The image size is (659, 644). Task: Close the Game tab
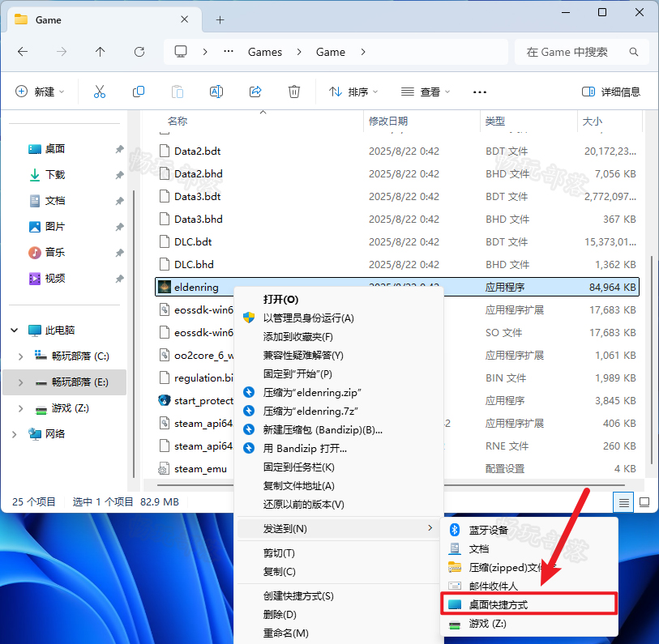[x=184, y=19]
